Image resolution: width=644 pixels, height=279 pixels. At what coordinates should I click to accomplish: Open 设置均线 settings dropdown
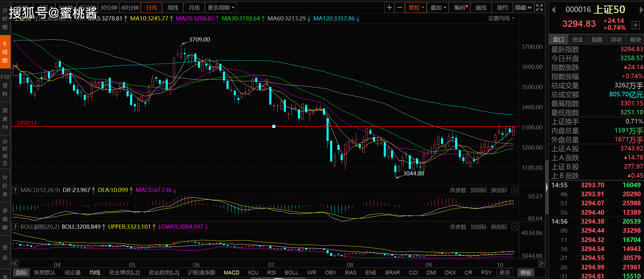point(501,18)
